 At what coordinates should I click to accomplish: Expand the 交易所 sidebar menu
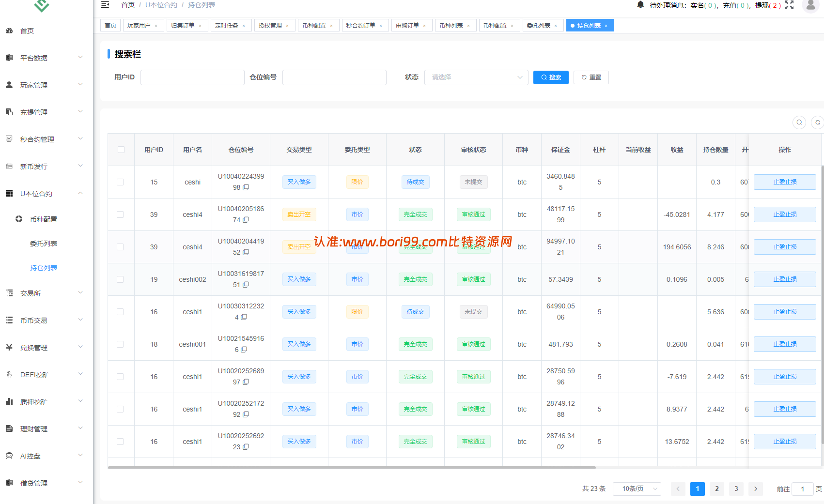tap(80, 292)
